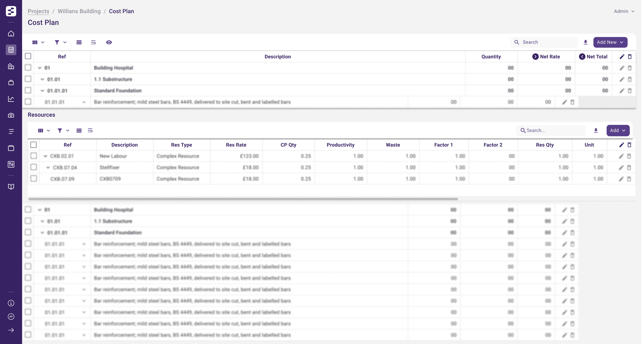Click the Resources horizontal scrollbar
644x344 pixels.
[243, 199]
